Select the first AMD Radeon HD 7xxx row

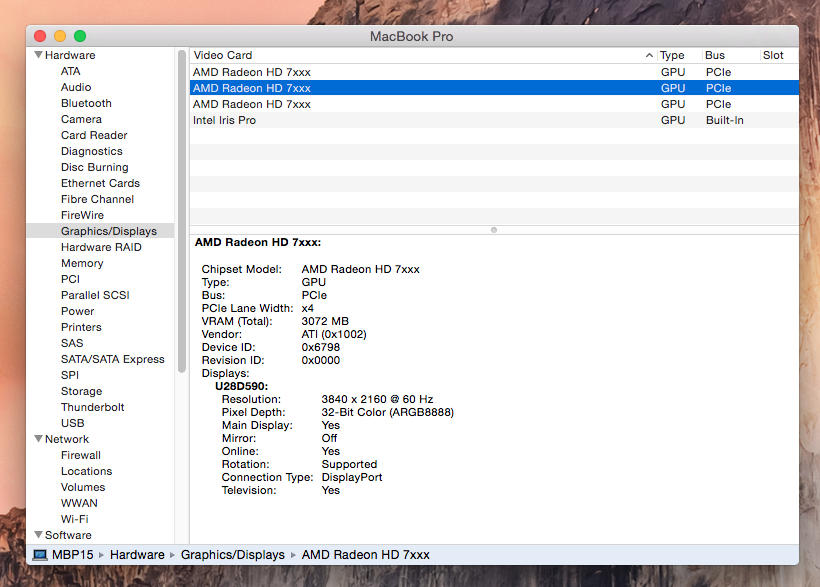tap(494, 72)
